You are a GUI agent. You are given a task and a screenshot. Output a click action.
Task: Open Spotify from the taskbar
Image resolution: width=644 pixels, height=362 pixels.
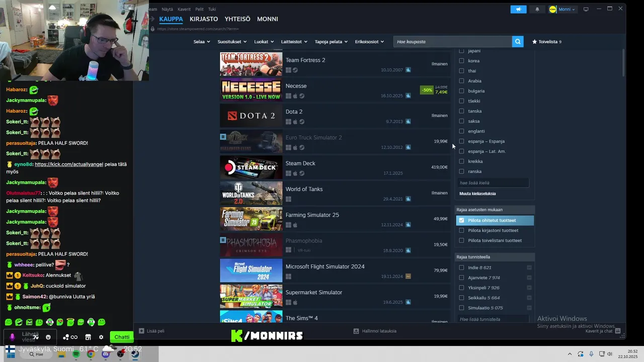click(76, 354)
